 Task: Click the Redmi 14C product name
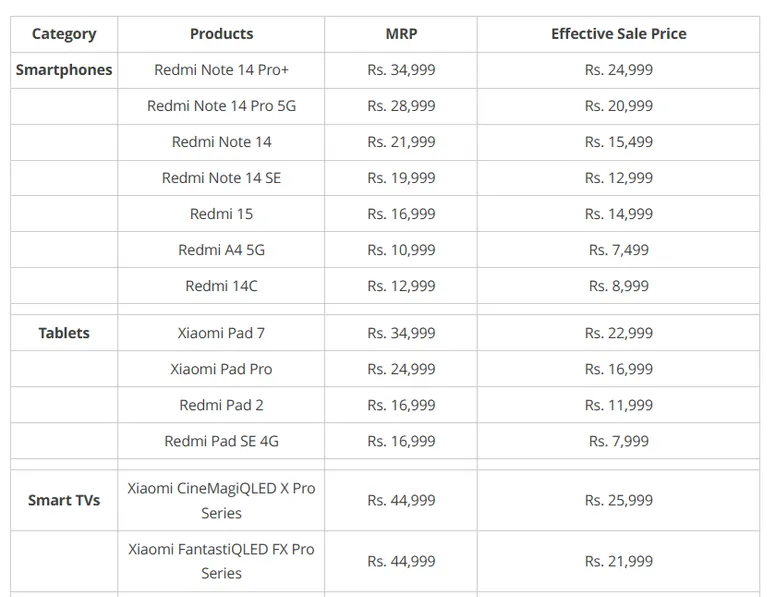(221, 286)
